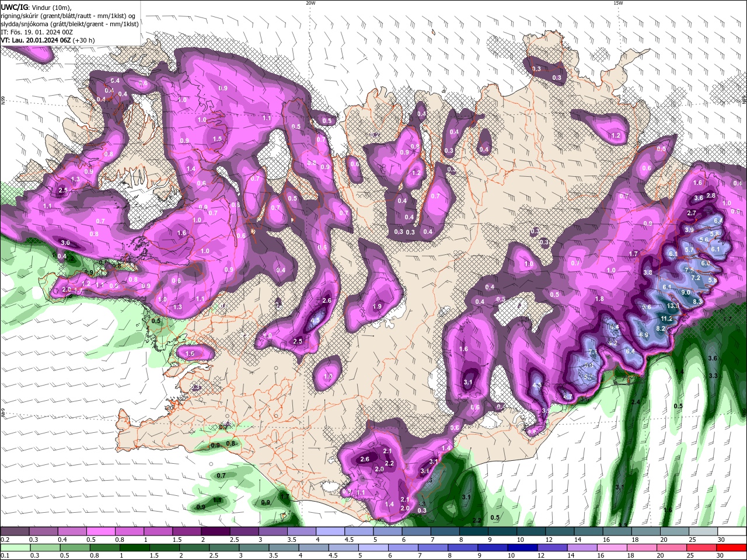Pick the pale green 0.1 swatch in lower legend

15,548
